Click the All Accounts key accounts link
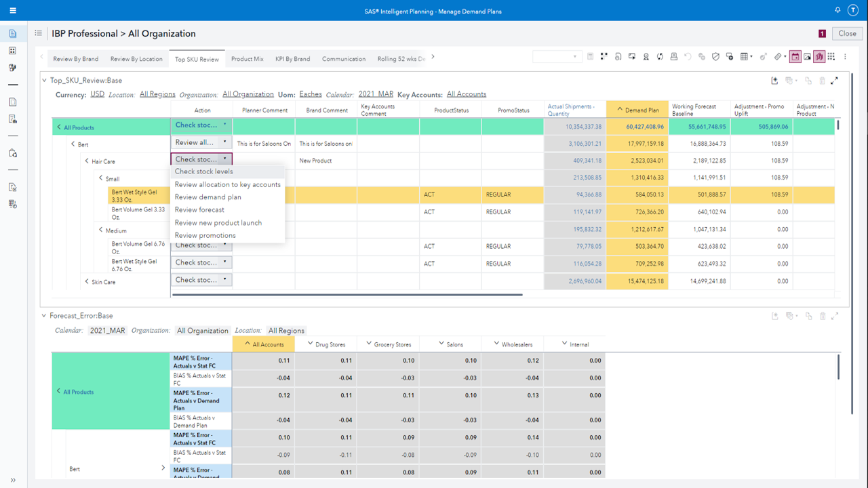This screenshot has width=868, height=488. point(467,94)
